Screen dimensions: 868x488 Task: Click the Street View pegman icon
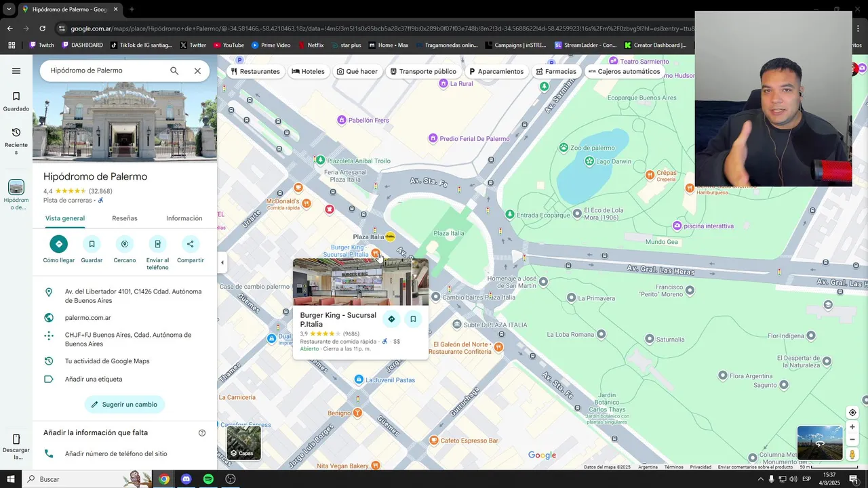click(852, 455)
